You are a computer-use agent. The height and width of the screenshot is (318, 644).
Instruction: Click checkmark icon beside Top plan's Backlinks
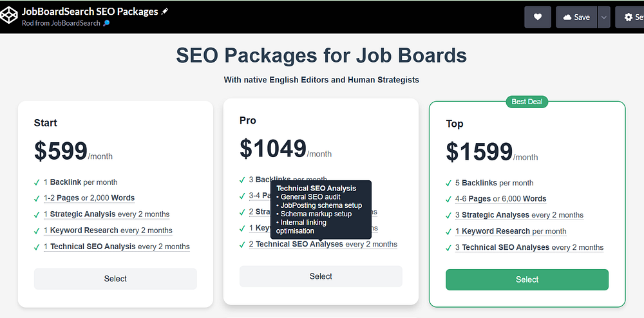click(449, 183)
